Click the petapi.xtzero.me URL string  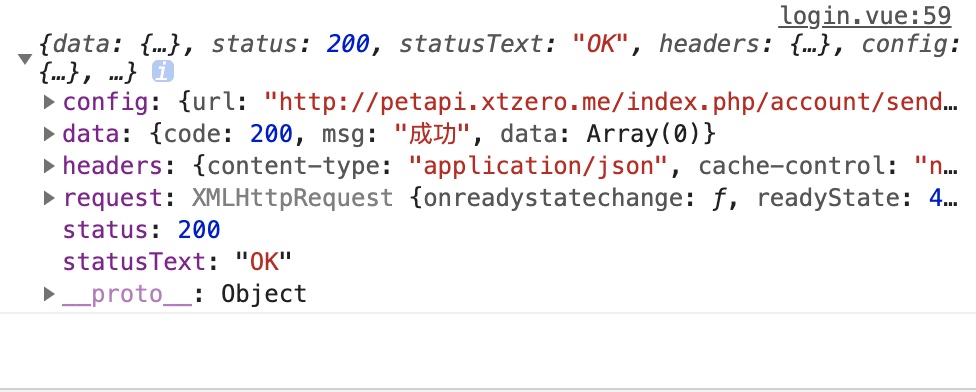[611, 102]
